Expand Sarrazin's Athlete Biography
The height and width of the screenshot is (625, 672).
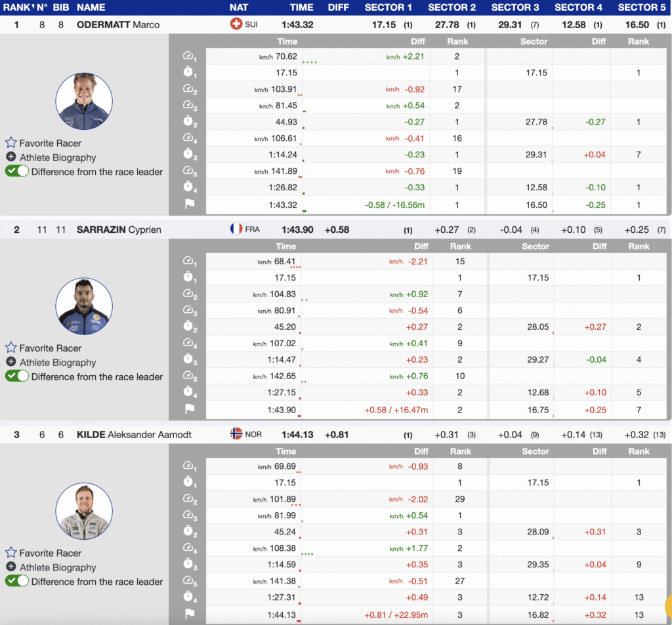(57, 362)
